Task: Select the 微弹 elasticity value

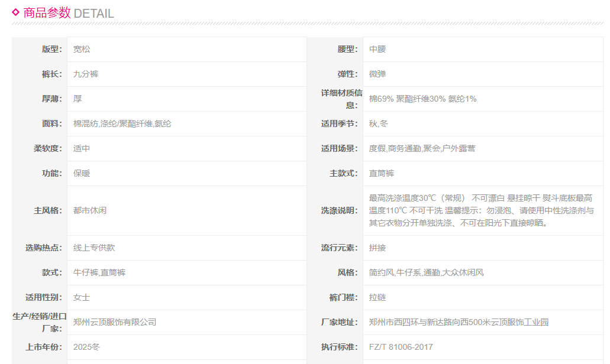Action: [x=377, y=74]
